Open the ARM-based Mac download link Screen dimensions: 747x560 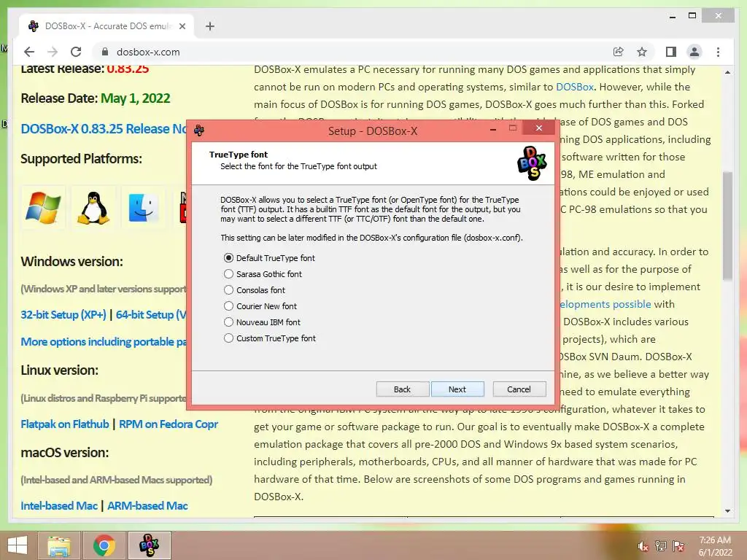[147, 506]
